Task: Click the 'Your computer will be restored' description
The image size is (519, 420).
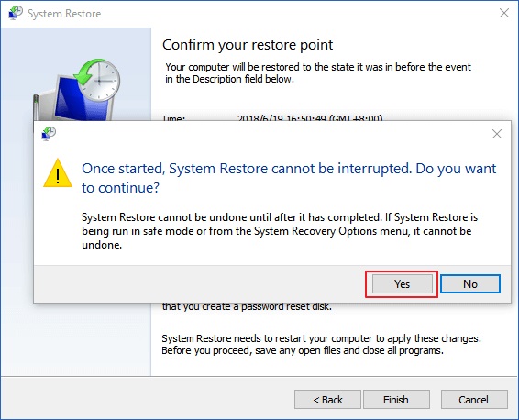Action: (318, 72)
